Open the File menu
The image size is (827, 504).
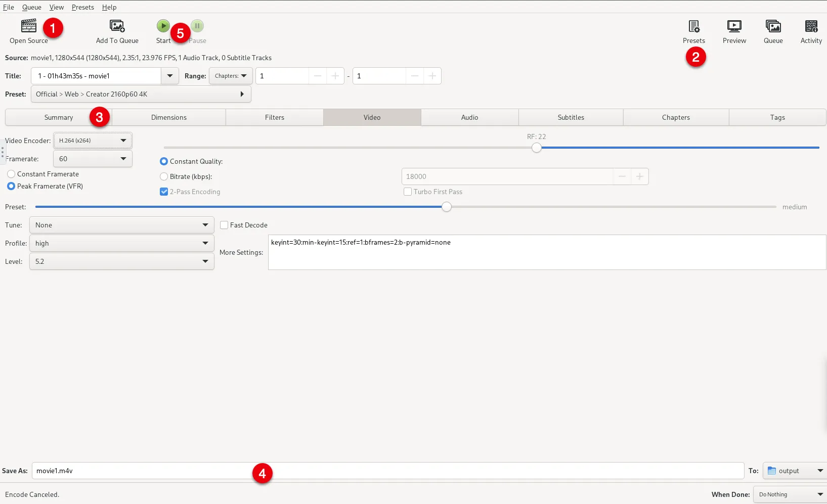[9, 7]
